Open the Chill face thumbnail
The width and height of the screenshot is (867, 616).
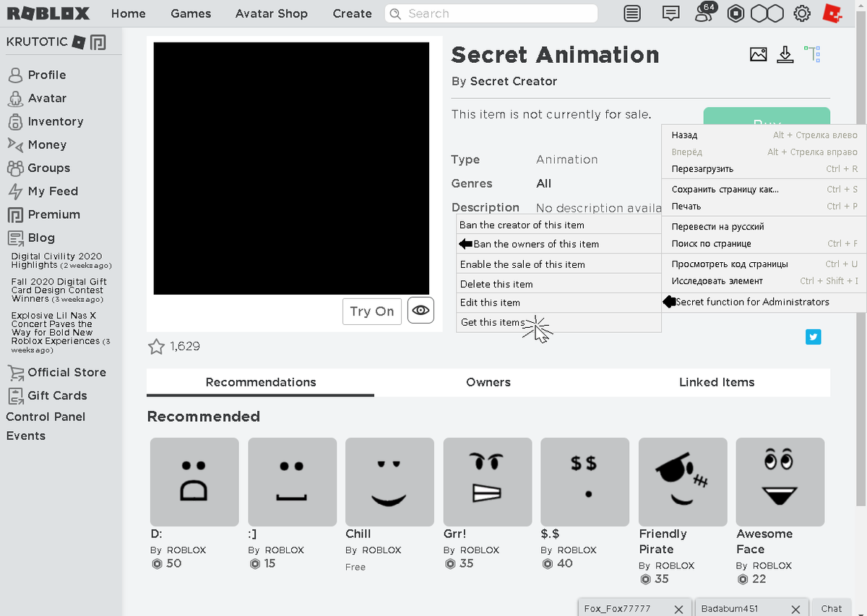pos(390,482)
